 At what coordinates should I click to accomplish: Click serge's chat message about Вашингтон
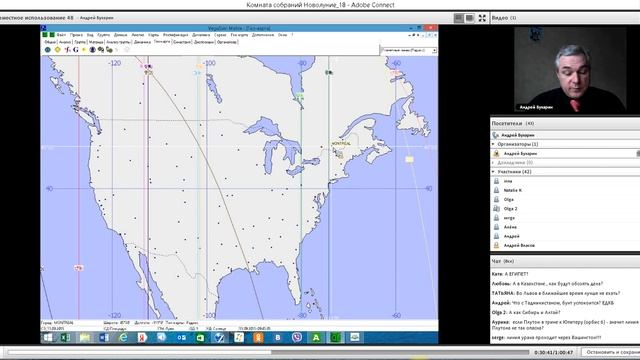point(547,338)
